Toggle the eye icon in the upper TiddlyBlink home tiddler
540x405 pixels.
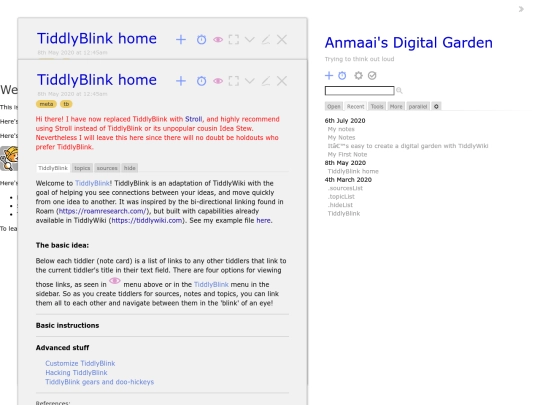pyautogui.click(x=218, y=40)
